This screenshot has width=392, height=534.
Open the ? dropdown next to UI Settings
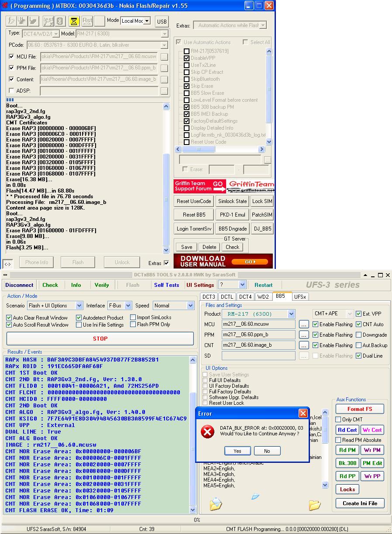243,285
